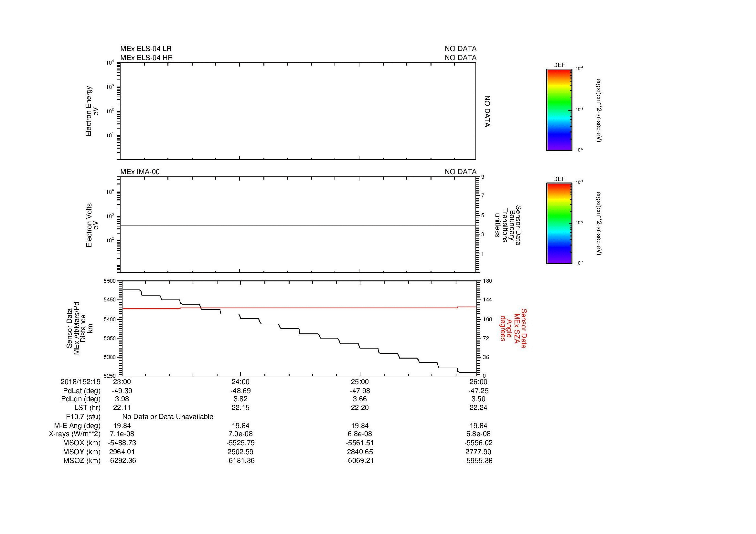
Task: Click the MSOX value '-5525.79'
Action: [241, 443]
